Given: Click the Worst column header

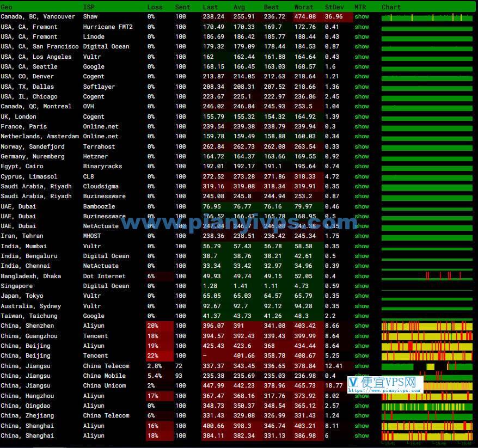Looking at the screenshot, I should point(304,7).
